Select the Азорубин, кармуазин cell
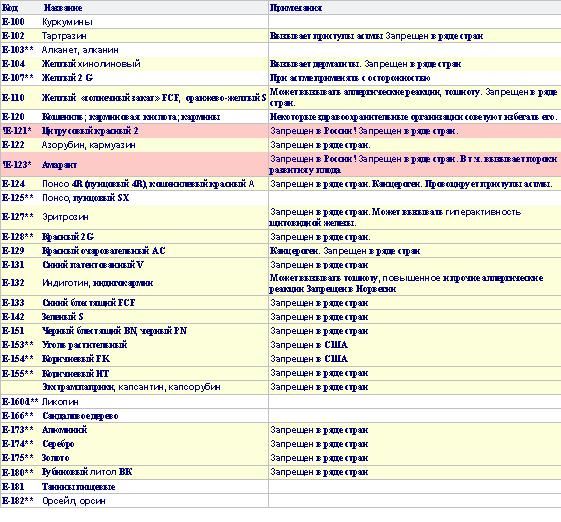The image size is (561, 522). [x=89, y=145]
